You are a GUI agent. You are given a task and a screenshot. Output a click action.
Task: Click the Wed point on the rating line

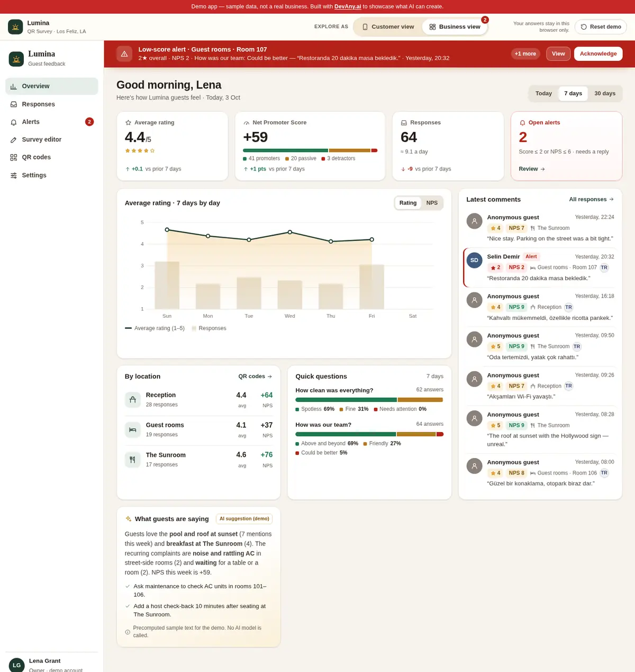coord(290,232)
